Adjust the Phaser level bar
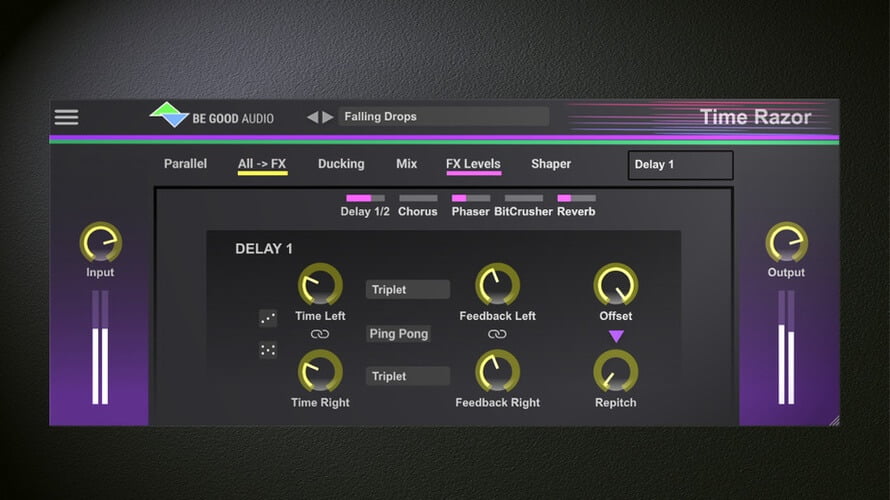 coord(471,198)
